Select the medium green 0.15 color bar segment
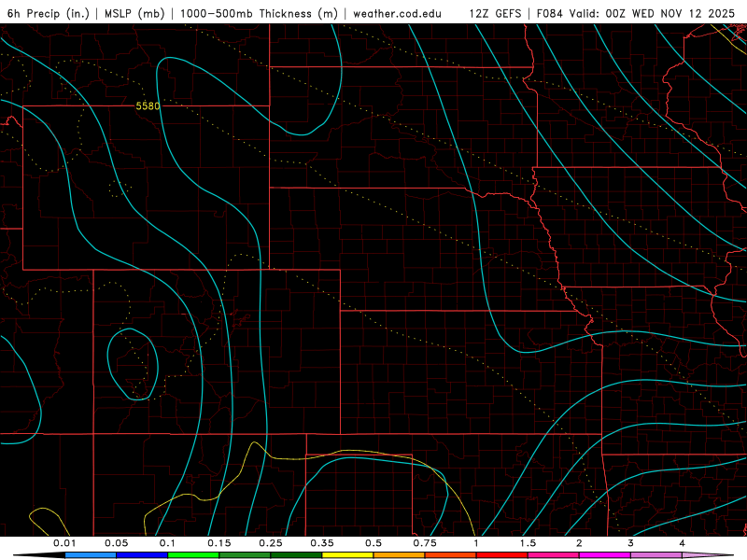Image resolution: width=747 pixels, height=560 pixels. (x=245, y=555)
